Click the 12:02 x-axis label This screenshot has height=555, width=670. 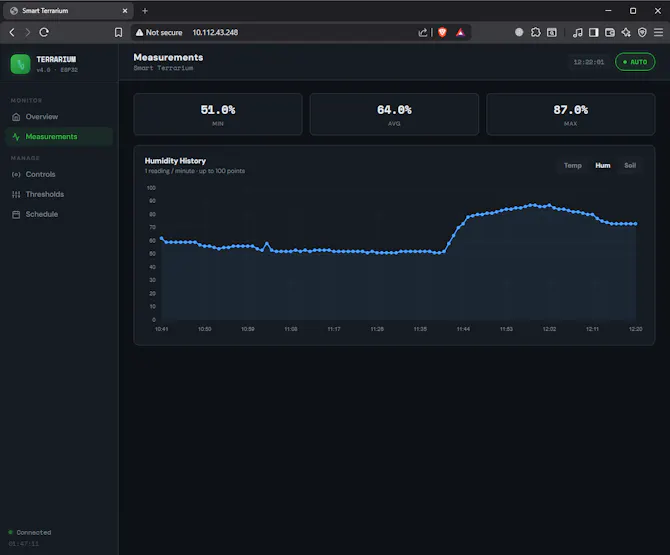coord(549,329)
